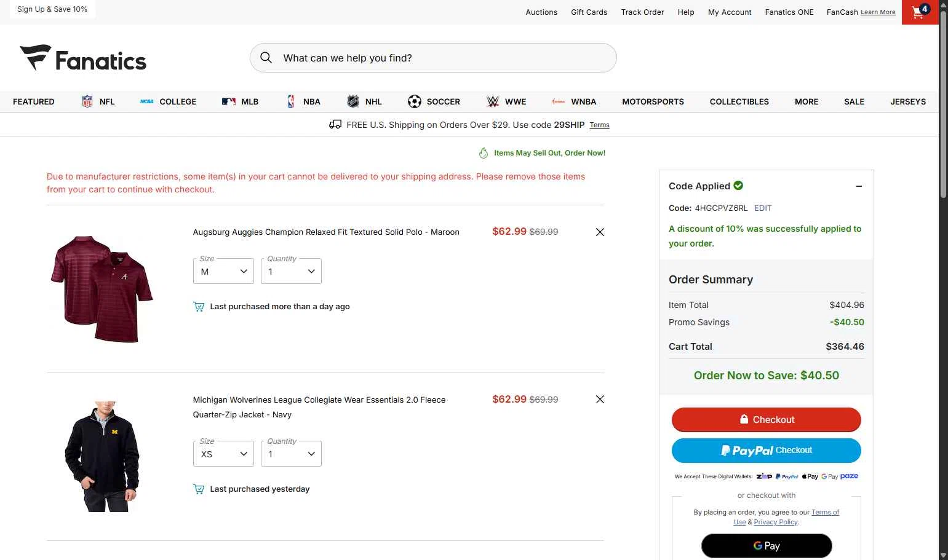Open the shopping cart icon with badge 4
Image resolution: width=948 pixels, height=560 pixels.
[920, 12]
